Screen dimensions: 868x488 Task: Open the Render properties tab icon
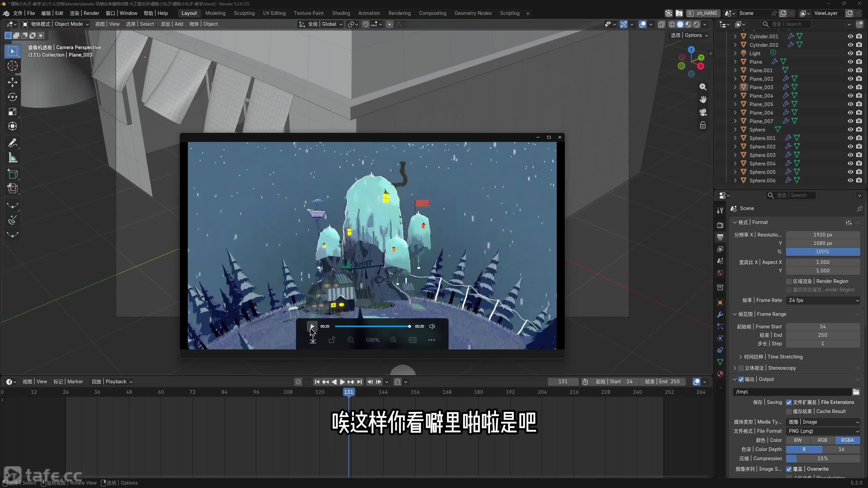point(720,225)
